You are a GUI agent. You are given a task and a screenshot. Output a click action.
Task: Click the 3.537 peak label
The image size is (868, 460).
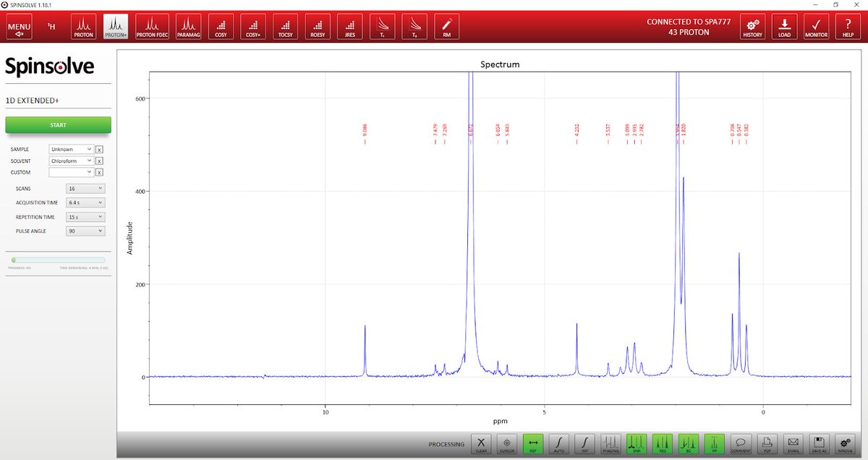click(x=608, y=130)
